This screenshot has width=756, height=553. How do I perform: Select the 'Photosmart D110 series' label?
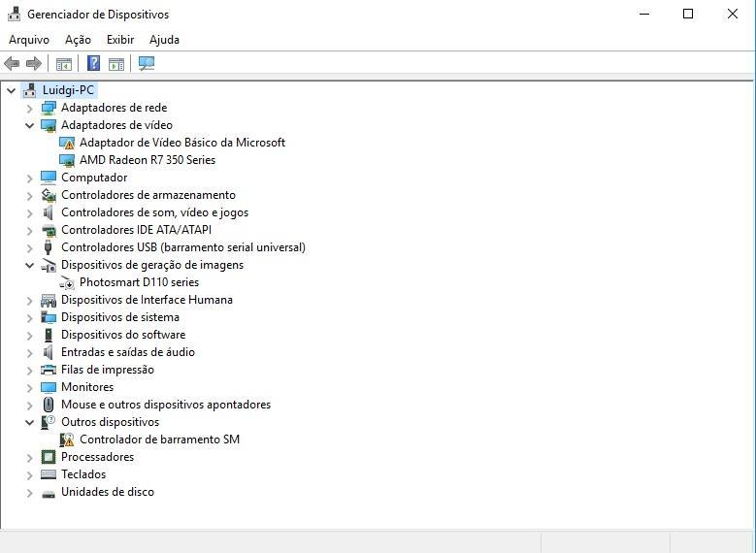click(x=140, y=282)
